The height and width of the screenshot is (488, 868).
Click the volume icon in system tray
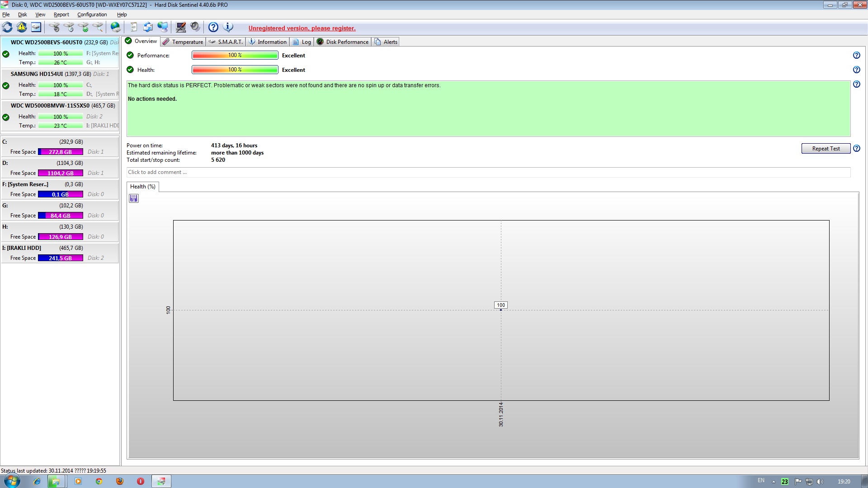click(x=820, y=482)
